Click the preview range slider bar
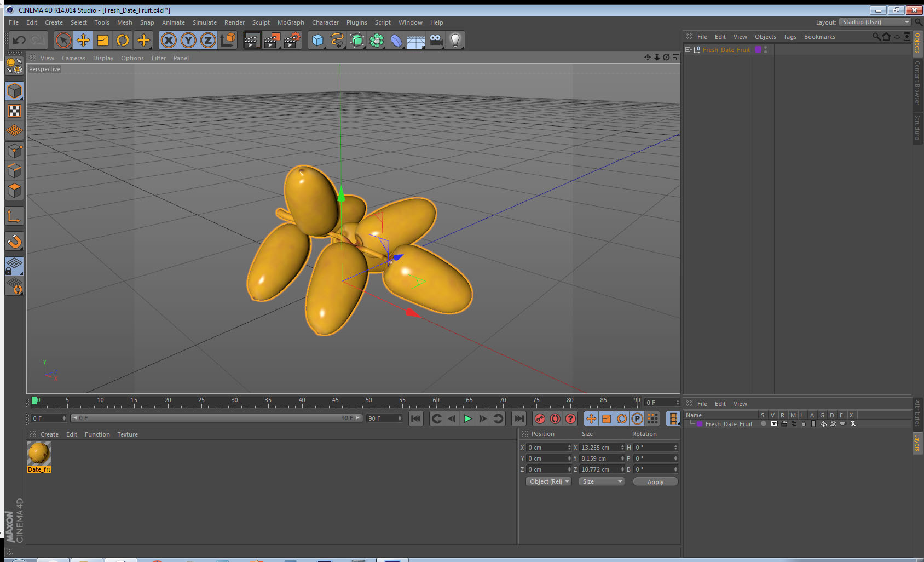 (217, 418)
